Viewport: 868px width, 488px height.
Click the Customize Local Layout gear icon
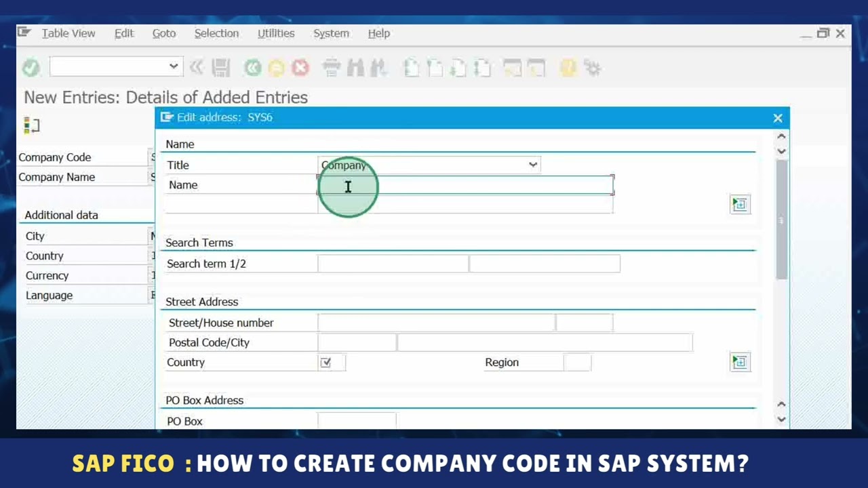[x=592, y=67]
